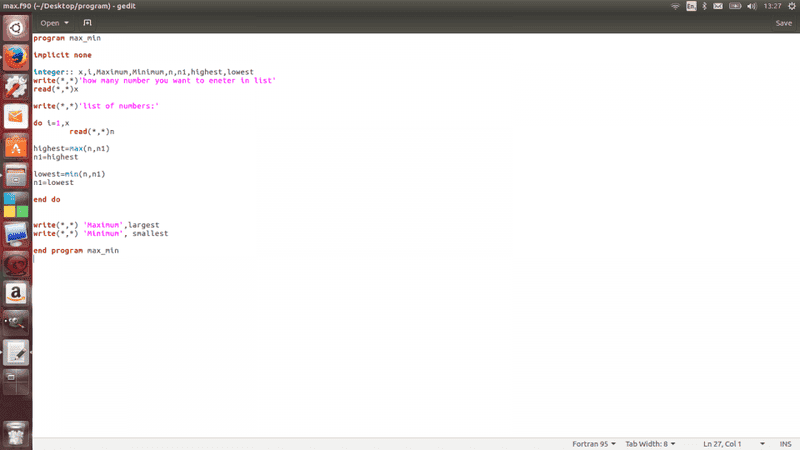This screenshot has height=450, width=800.
Task: Open the Bluetooth indicator
Action: click(x=705, y=6)
